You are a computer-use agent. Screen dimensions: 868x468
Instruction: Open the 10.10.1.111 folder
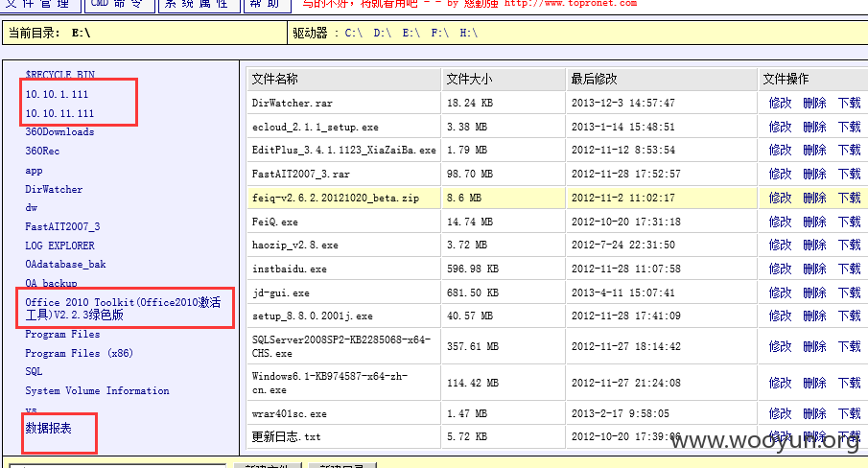pyautogui.click(x=57, y=95)
